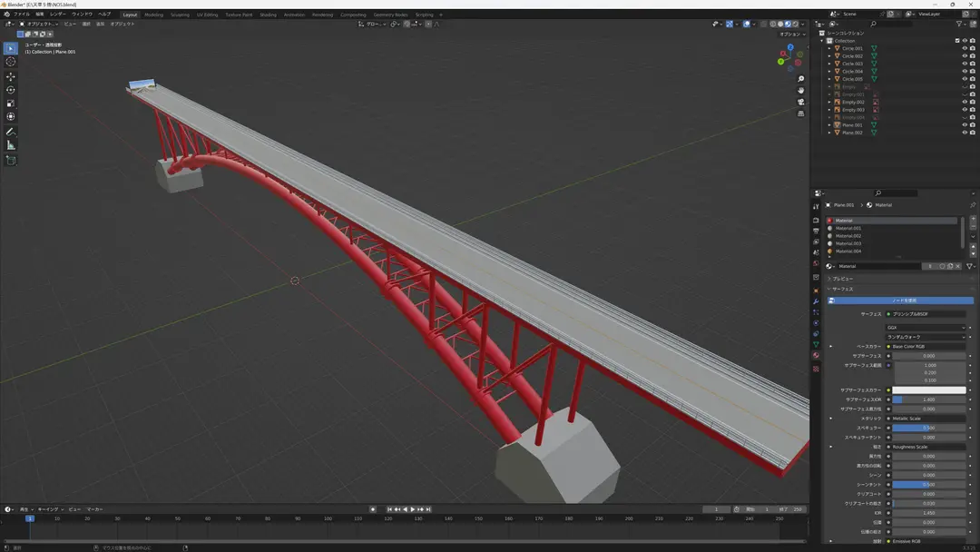Screen dimensions: 980x552
Task: Toggle the blue Use Nodes button
Action: (900, 301)
